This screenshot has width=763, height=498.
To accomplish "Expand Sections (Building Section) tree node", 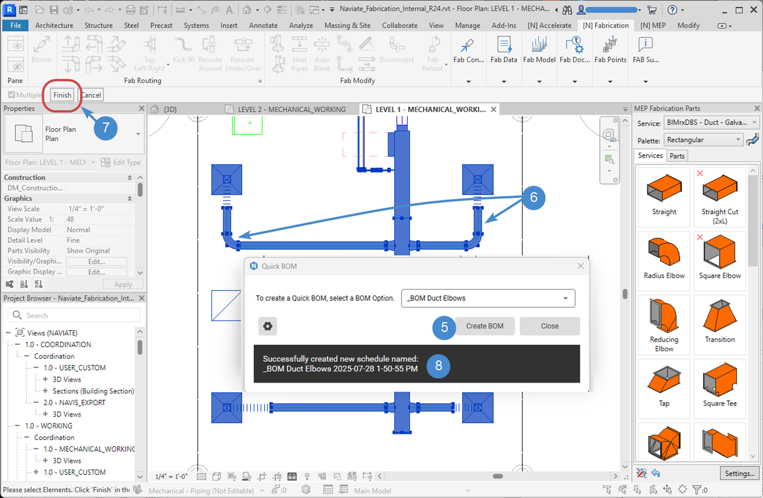I will (45, 391).
